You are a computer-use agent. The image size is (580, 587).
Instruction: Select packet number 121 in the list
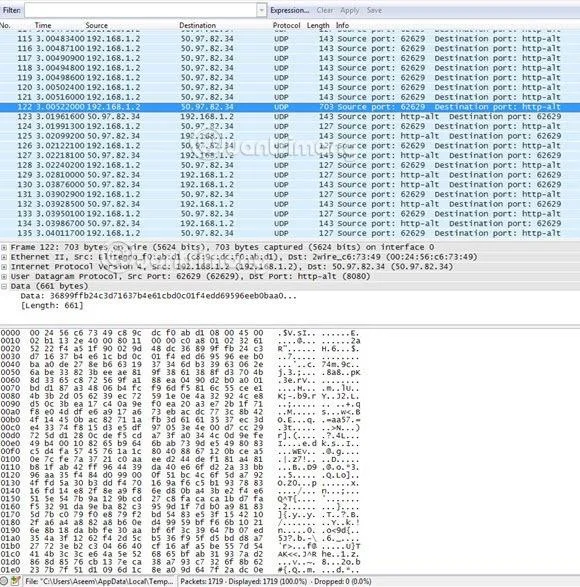click(x=290, y=97)
